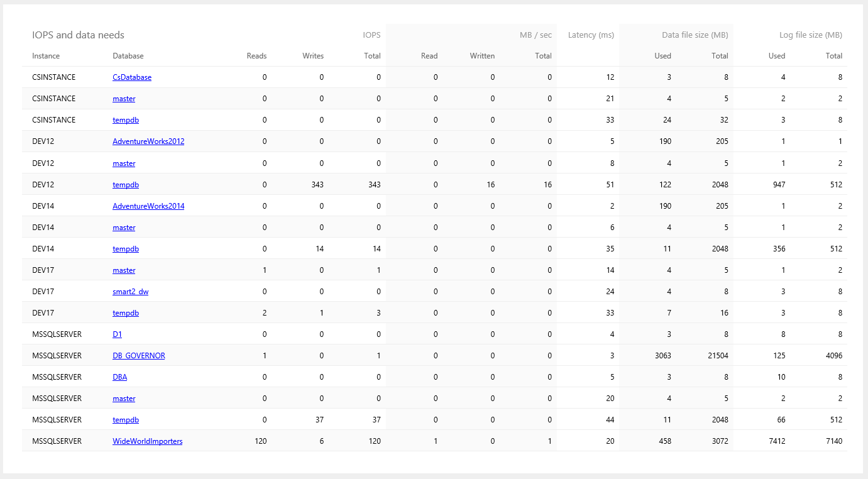This screenshot has width=868, height=479.
Task: Open the master link for DEV14
Action: tap(124, 228)
